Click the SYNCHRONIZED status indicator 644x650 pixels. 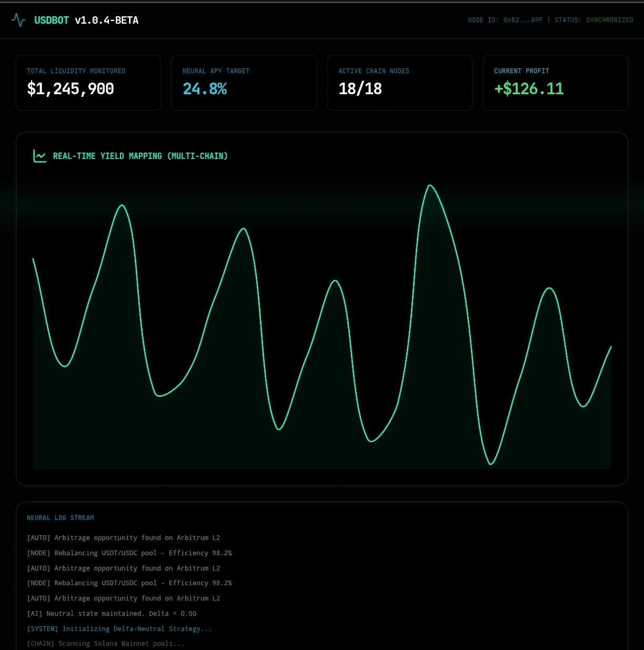(x=609, y=20)
